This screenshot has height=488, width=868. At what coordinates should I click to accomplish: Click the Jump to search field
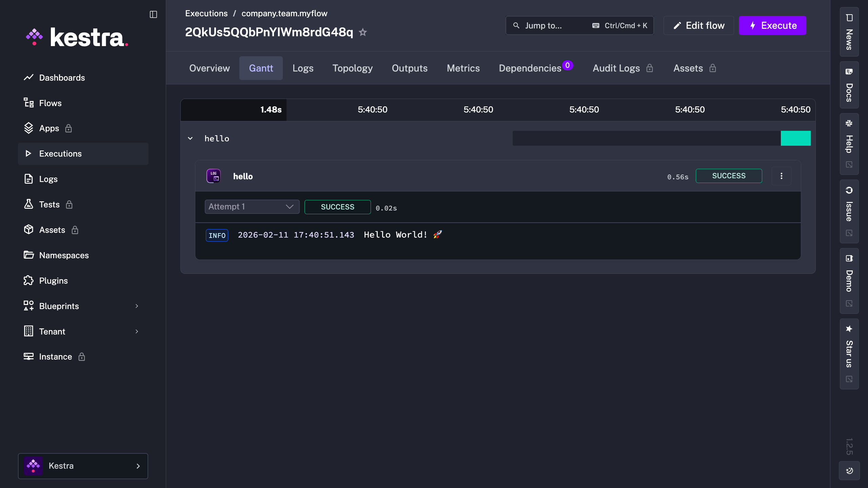pyautogui.click(x=556, y=25)
